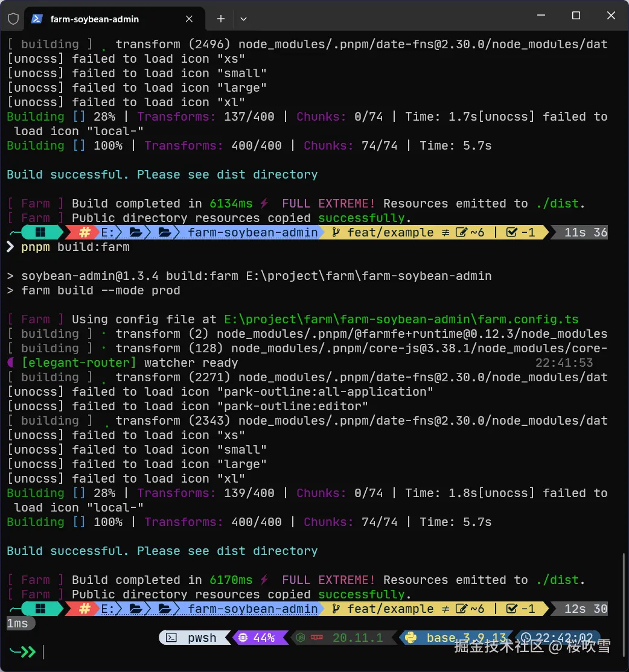The height and width of the screenshot is (672, 629).
Task: Click the Node.js icon beside 20.11.1
Action: coord(301,638)
